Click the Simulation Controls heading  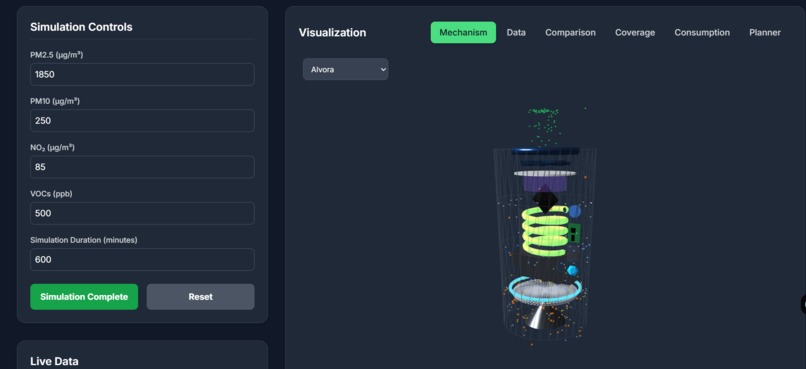click(81, 27)
